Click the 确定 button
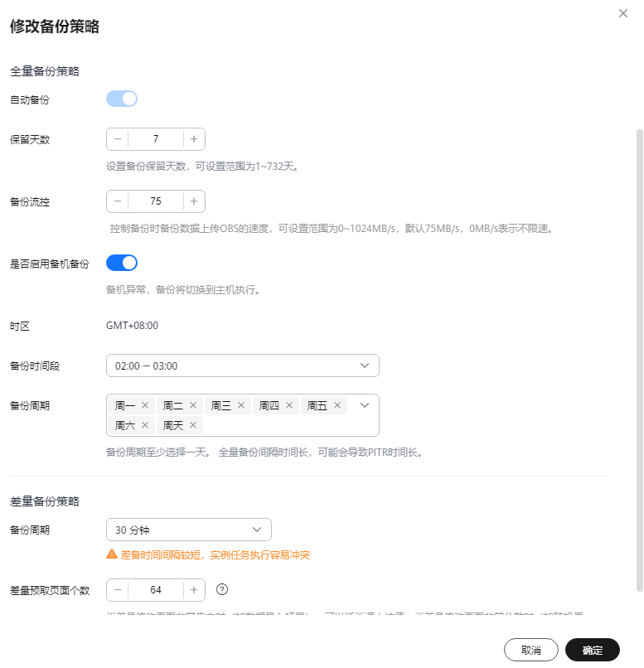Viewport: 644px width, 668px height. (593, 650)
